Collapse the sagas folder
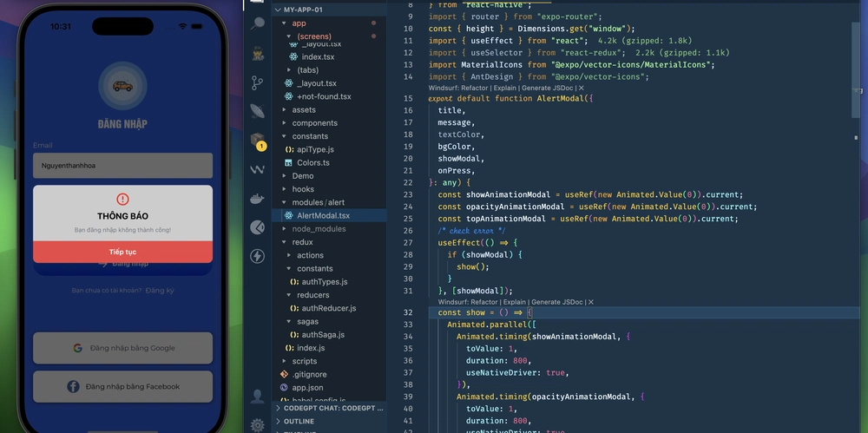Viewport: 868px width, 433px height. (308, 322)
